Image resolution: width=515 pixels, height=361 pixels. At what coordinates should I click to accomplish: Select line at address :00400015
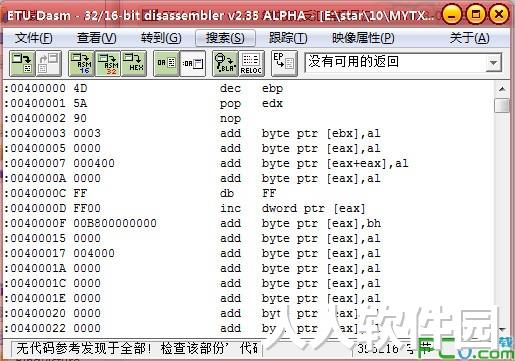click(248, 239)
